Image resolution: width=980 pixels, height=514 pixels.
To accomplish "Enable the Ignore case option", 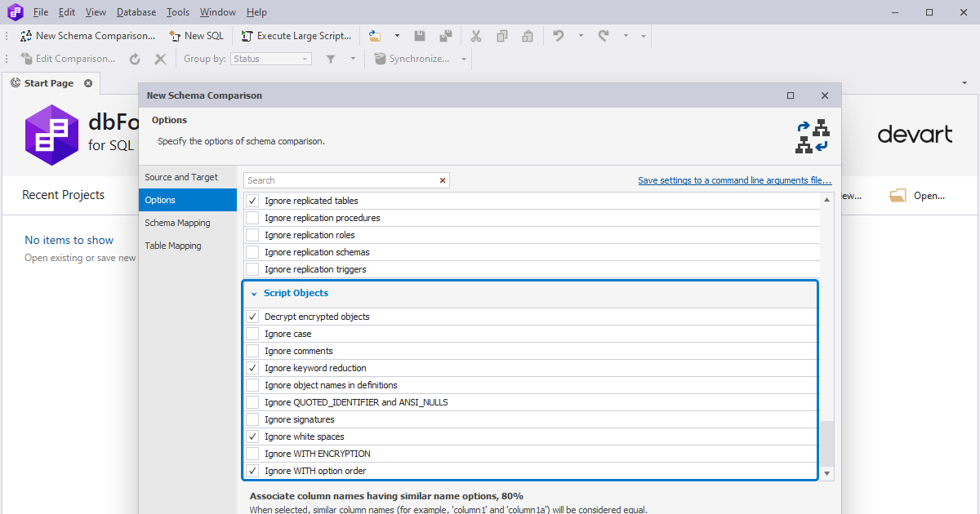I will tap(252, 333).
